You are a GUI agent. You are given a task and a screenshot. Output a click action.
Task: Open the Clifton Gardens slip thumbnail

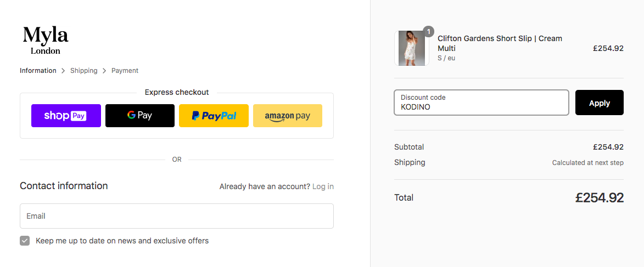[412, 48]
